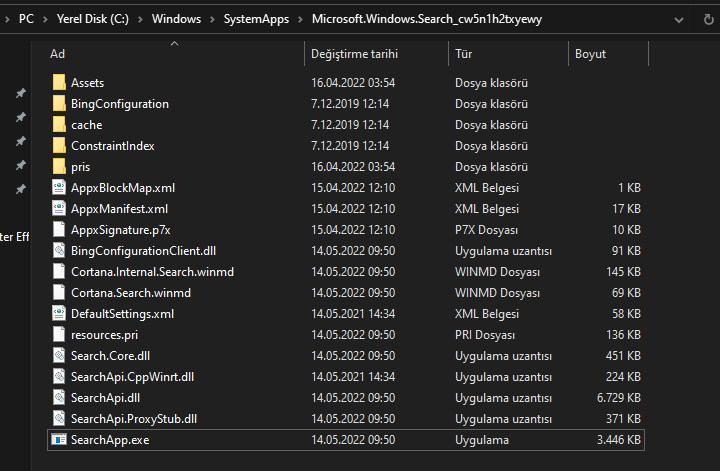Expand the chevron after Yerel Disk (C:)
This screenshot has height=471, width=720.
[140, 19]
